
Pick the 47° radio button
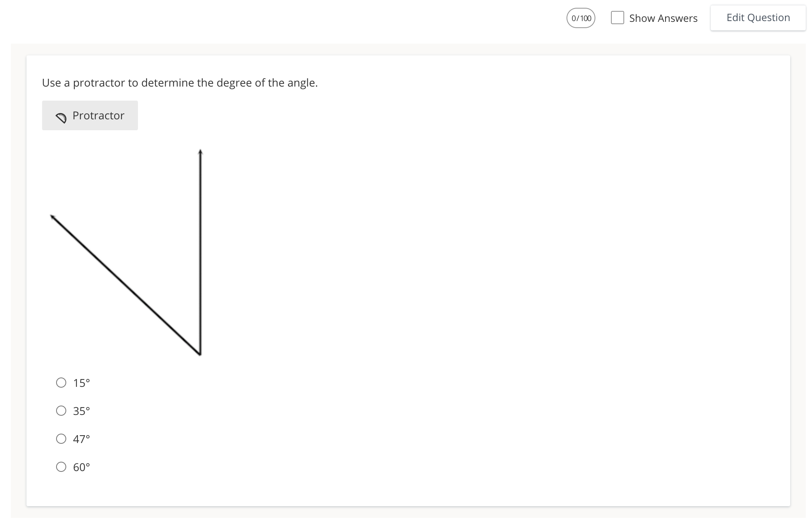61,439
